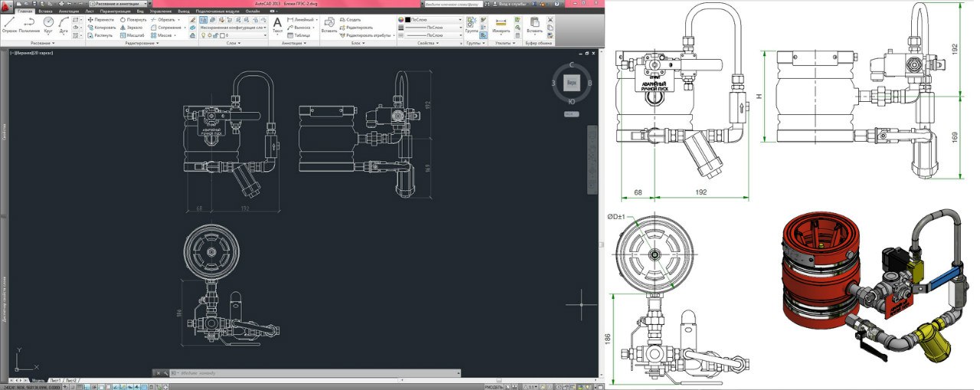Activate the Полилиния (Polyline) tool

tap(28, 24)
